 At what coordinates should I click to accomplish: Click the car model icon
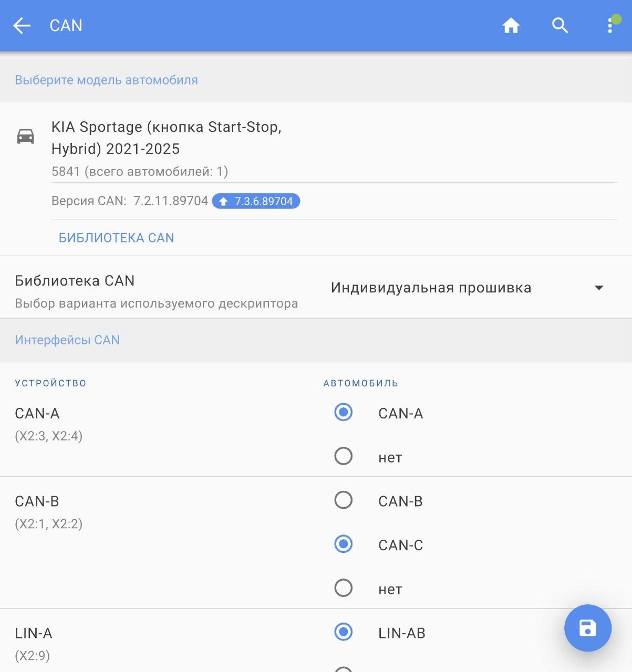(26, 136)
